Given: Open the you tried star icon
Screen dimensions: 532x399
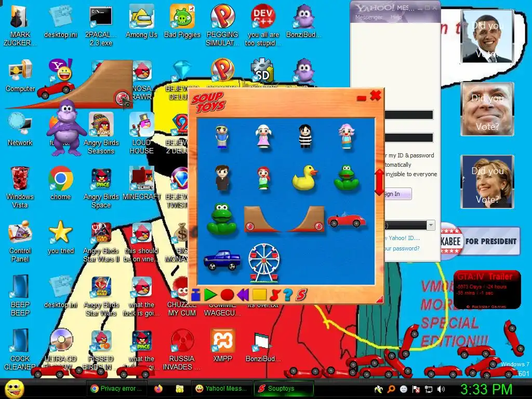Looking at the screenshot, I should pos(60,237).
